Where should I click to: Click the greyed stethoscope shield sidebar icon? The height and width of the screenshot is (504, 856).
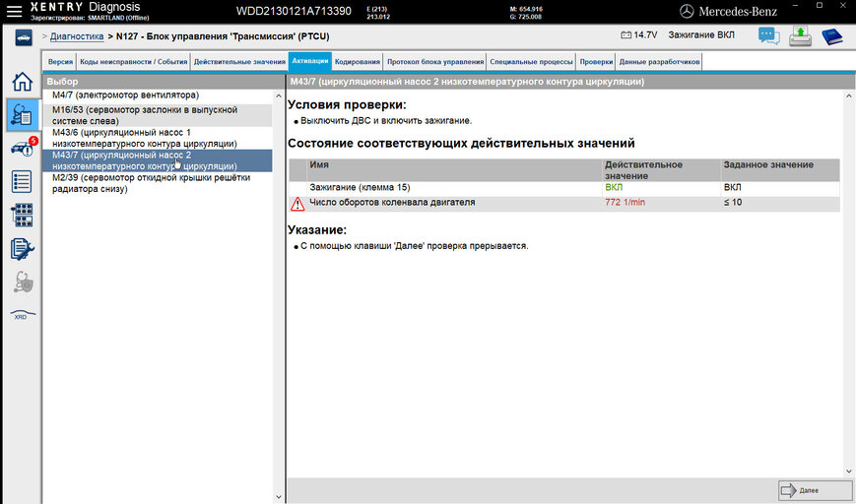click(x=23, y=282)
